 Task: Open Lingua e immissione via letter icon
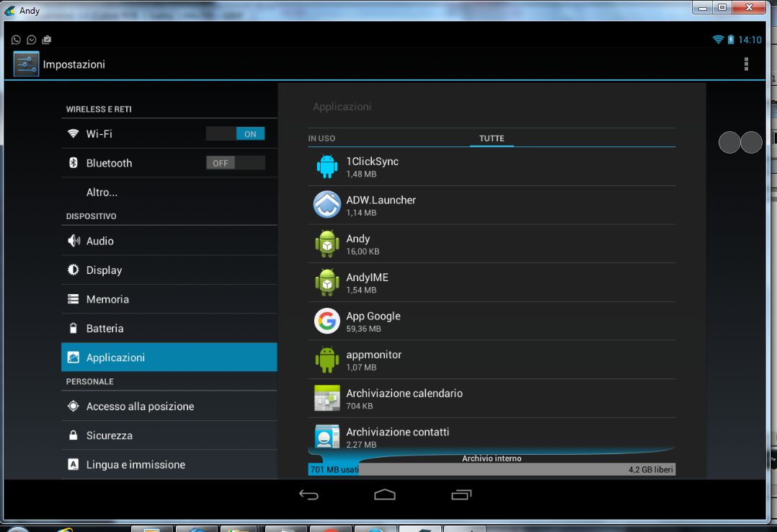click(x=73, y=464)
